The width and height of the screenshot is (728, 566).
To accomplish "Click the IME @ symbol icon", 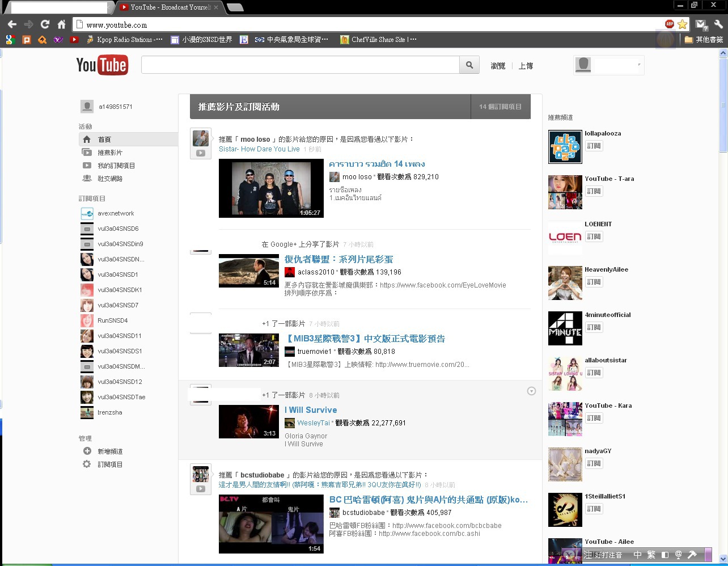I will 678,554.
